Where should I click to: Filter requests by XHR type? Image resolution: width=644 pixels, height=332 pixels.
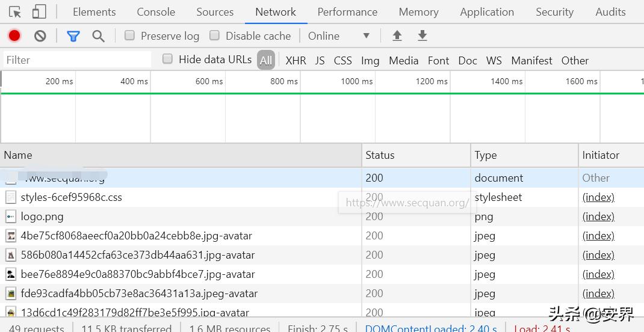point(296,60)
